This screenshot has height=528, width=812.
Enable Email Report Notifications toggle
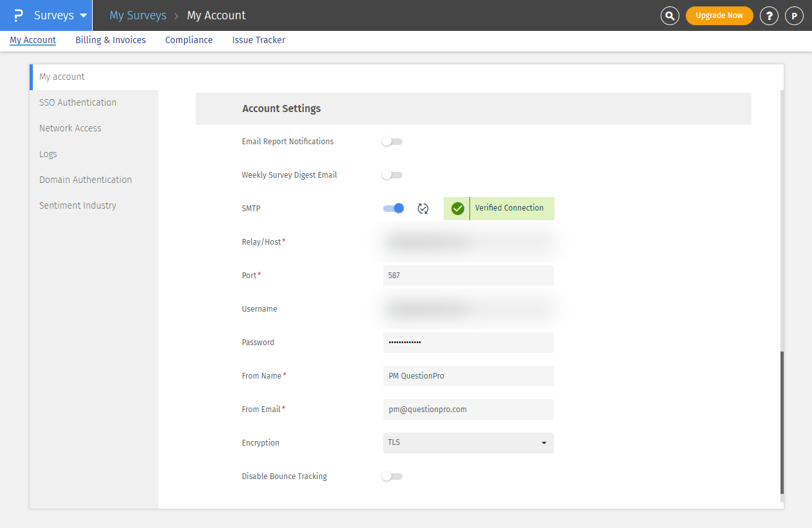click(392, 142)
